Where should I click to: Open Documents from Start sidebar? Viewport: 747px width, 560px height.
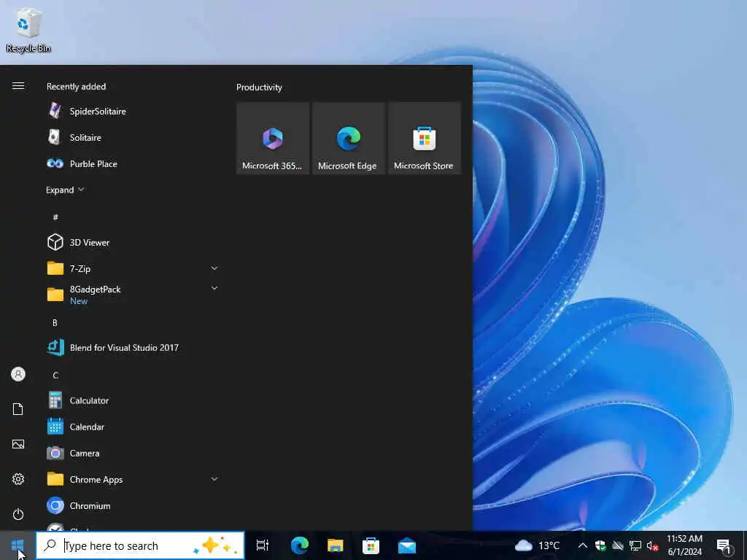coord(18,409)
